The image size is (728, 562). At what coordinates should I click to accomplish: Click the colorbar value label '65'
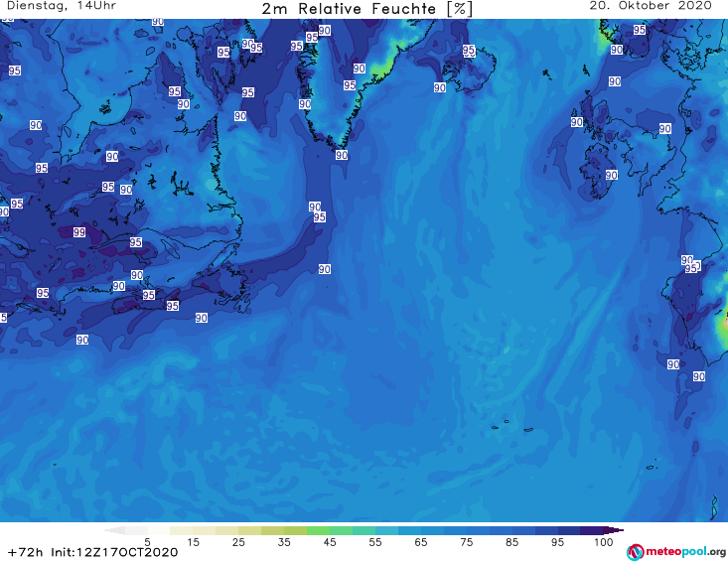coord(421,542)
